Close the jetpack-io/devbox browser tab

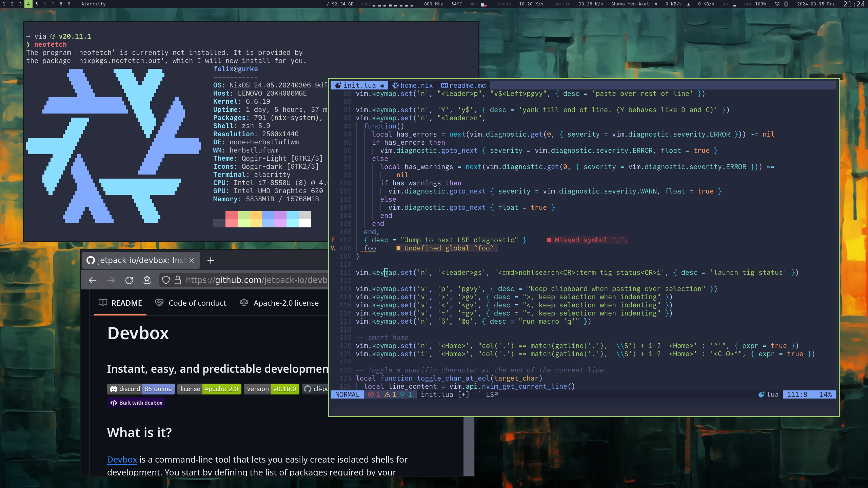click(192, 260)
